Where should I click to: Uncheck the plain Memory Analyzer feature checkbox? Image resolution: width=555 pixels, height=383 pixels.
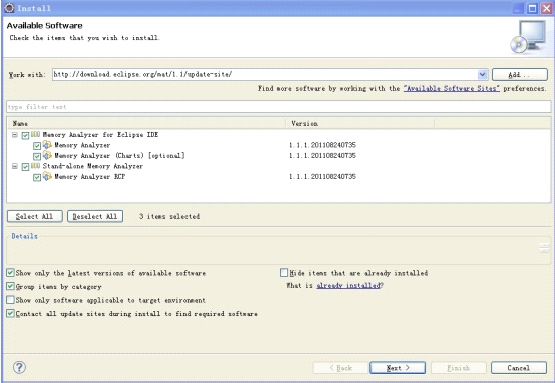[37, 145]
